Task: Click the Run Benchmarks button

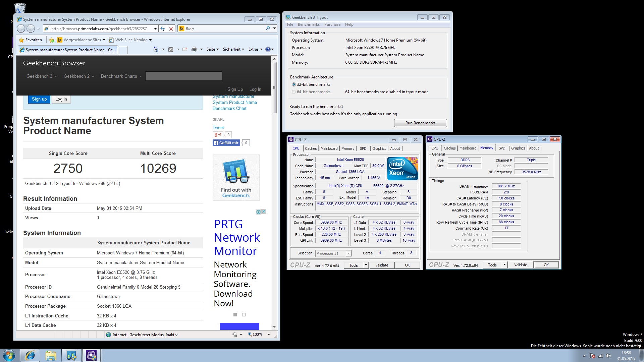Action: pyautogui.click(x=420, y=123)
